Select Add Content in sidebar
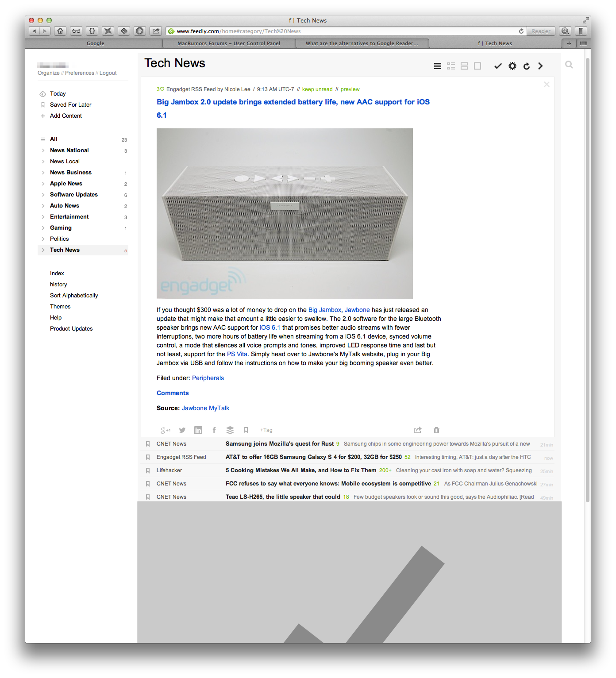Viewport: 616px width, 678px height. pyautogui.click(x=65, y=116)
